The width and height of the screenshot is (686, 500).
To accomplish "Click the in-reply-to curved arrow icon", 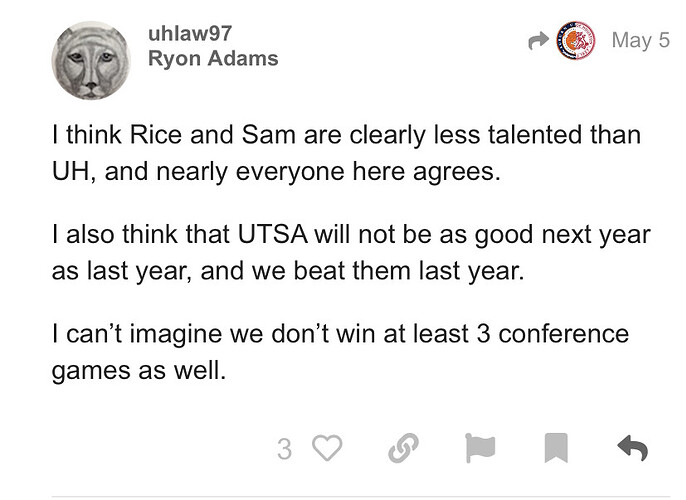I will pos(538,41).
